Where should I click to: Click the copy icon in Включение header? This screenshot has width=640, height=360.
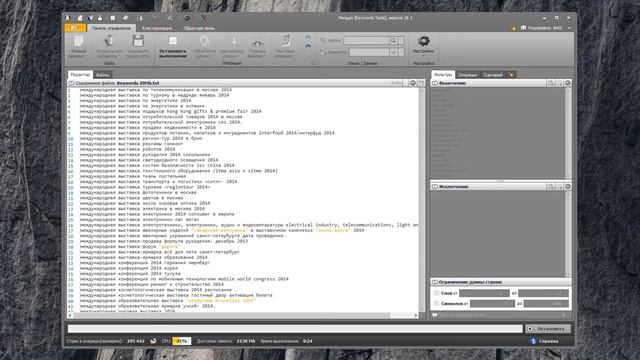click(551, 83)
